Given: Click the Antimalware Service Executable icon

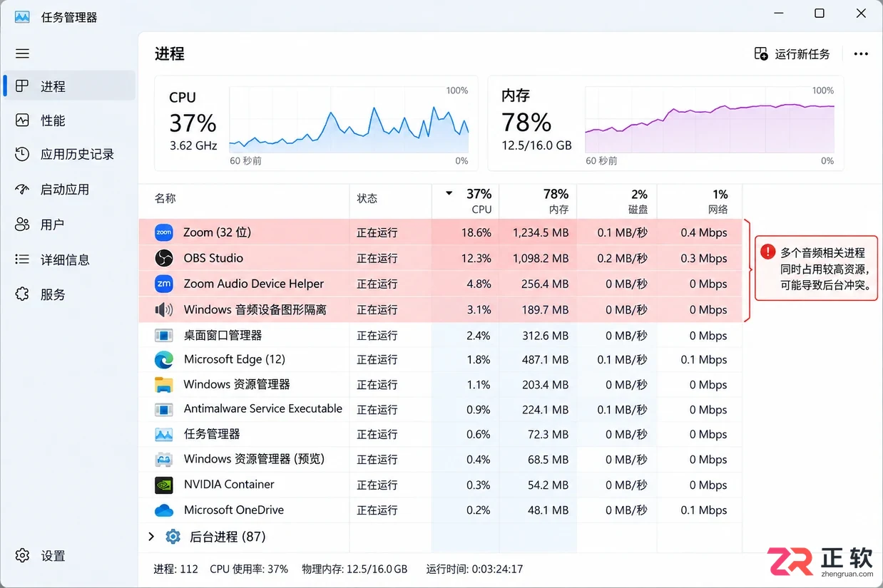Looking at the screenshot, I should 164,410.
